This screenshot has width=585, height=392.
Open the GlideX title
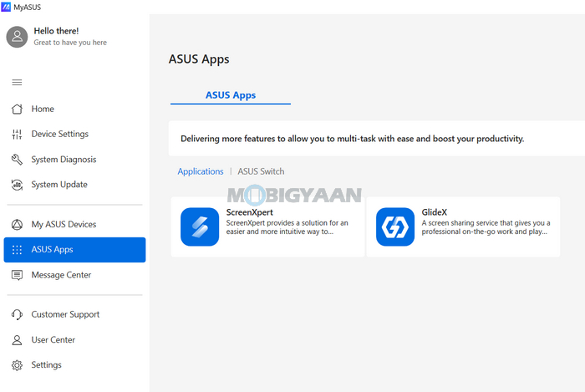click(435, 212)
